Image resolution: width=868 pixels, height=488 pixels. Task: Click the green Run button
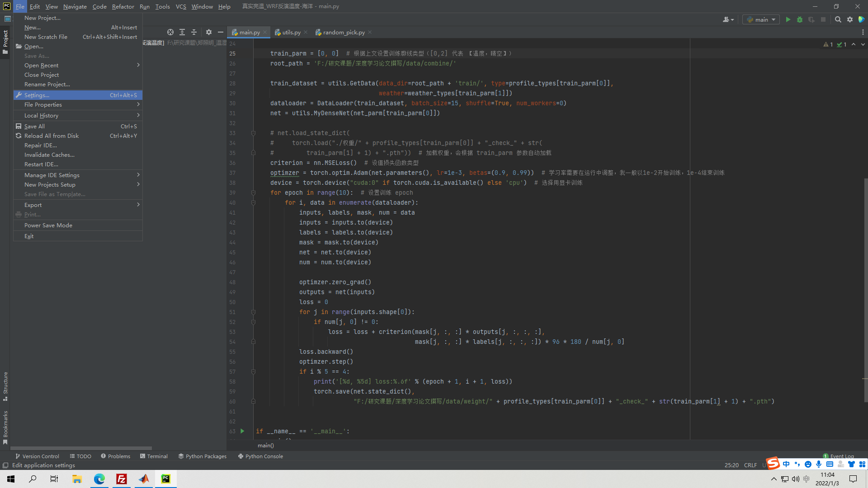click(x=788, y=19)
